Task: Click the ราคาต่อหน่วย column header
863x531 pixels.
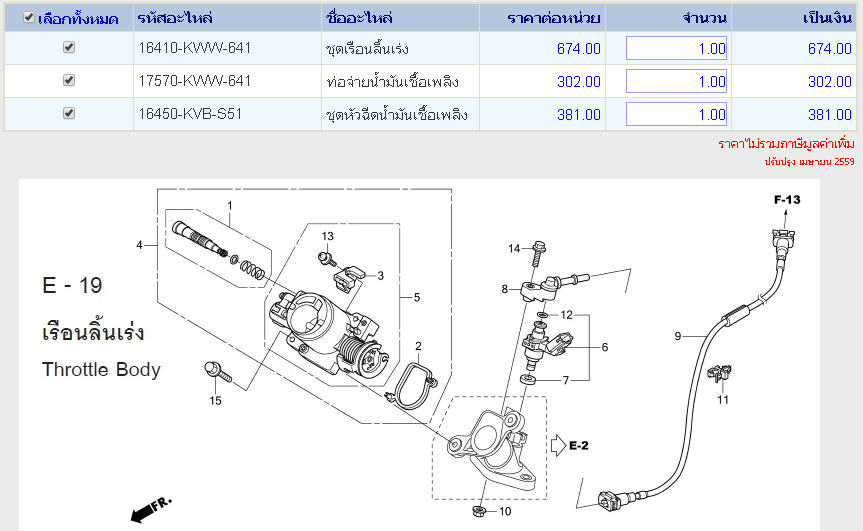Action: (x=554, y=18)
